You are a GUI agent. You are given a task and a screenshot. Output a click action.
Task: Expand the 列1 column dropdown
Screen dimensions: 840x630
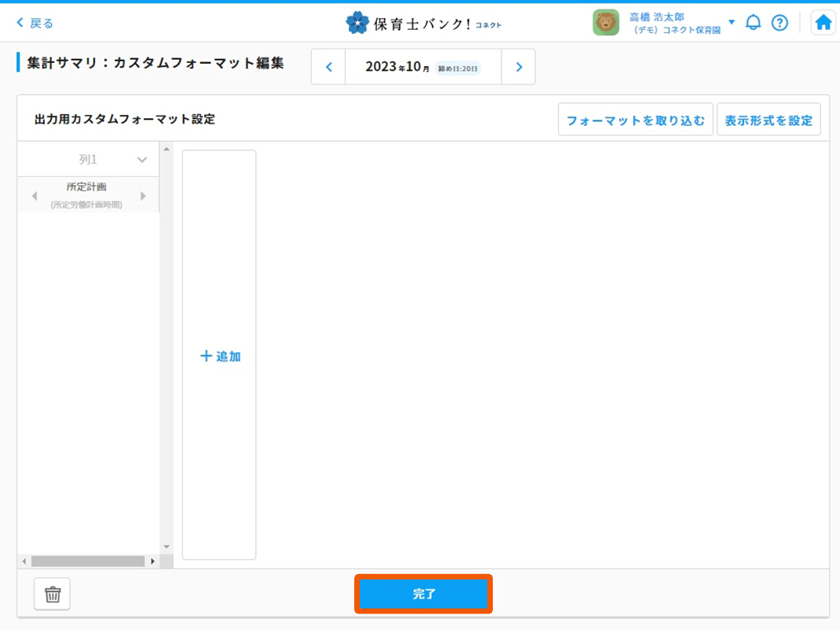[142, 160]
